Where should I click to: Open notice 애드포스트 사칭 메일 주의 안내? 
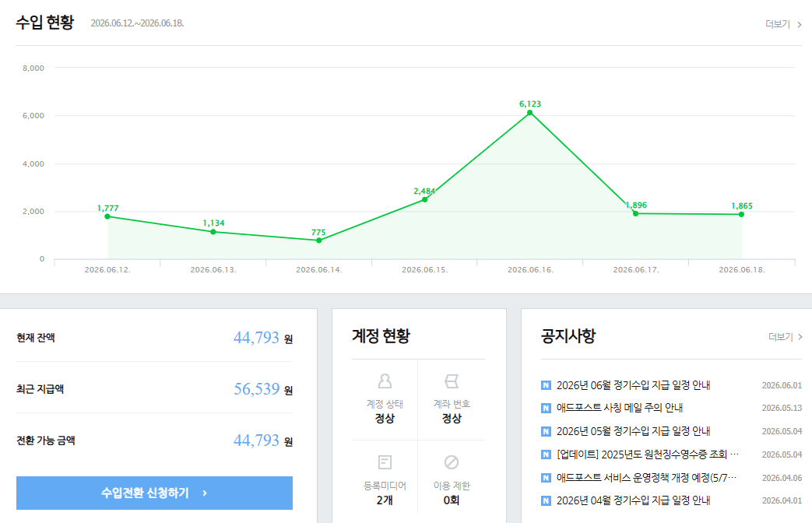pyautogui.click(x=620, y=408)
